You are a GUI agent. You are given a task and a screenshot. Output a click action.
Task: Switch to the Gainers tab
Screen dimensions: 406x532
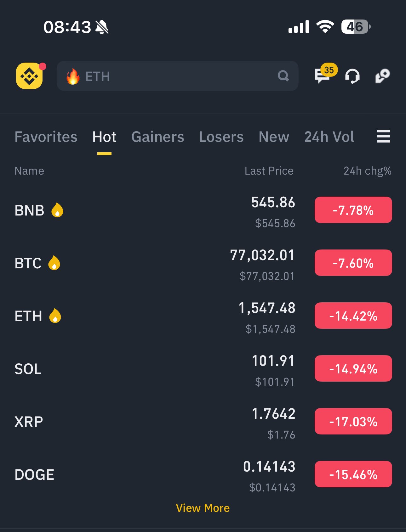click(157, 137)
